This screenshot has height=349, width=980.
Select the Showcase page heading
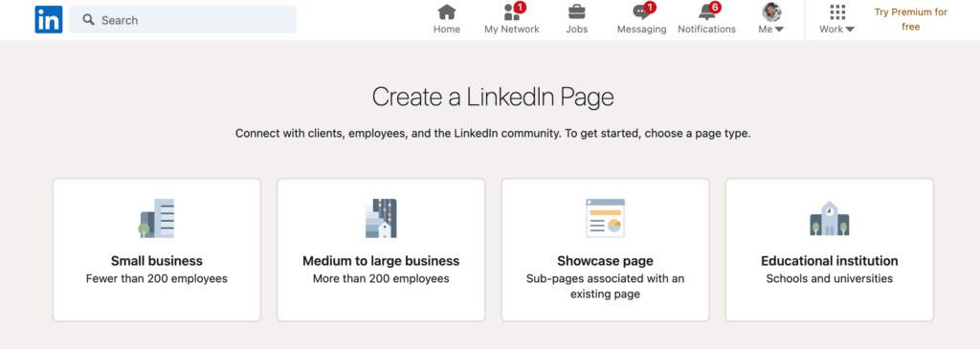tap(605, 261)
